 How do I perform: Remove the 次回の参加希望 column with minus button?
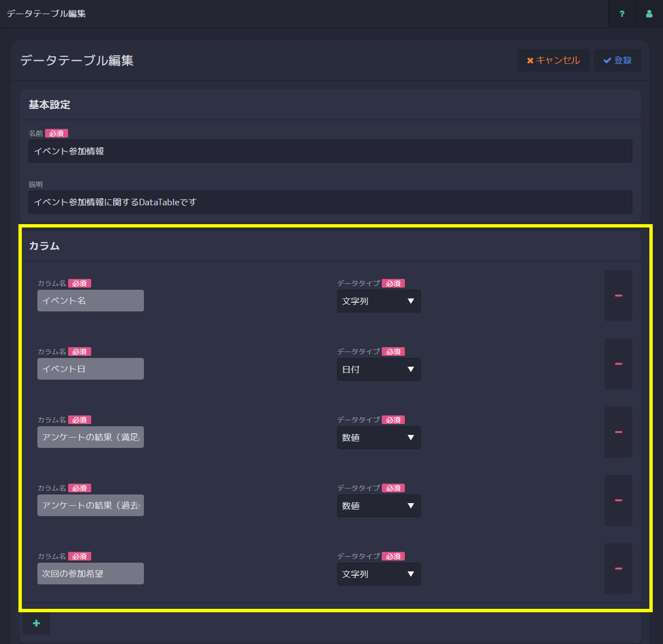pos(618,569)
